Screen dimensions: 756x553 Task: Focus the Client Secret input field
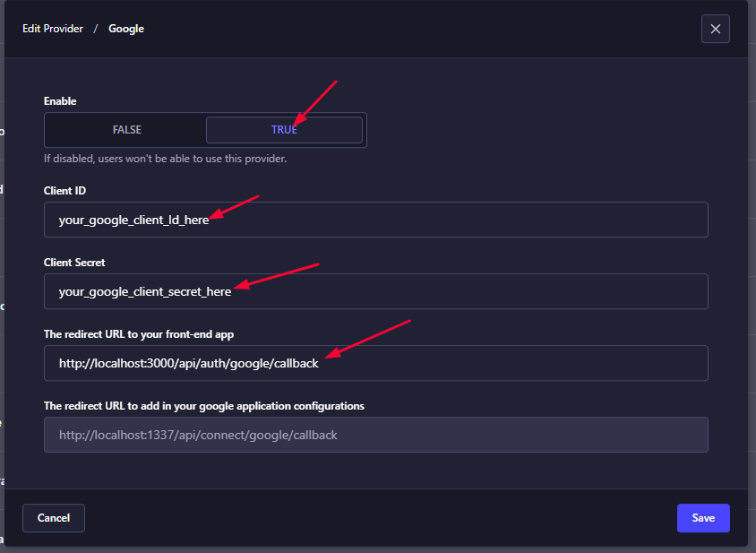click(x=375, y=291)
